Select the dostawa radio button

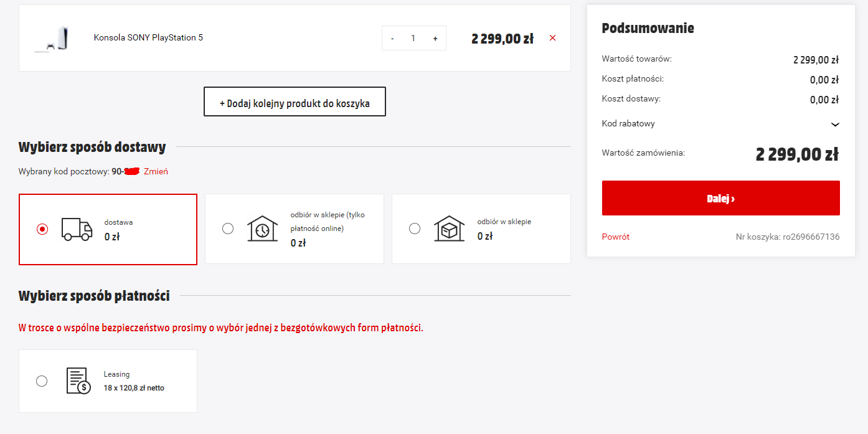pos(42,229)
